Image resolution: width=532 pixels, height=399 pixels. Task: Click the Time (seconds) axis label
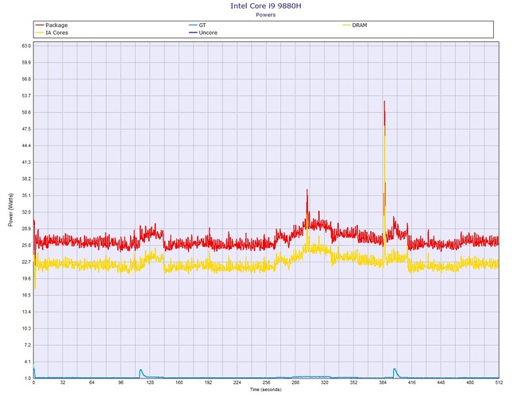click(x=266, y=389)
